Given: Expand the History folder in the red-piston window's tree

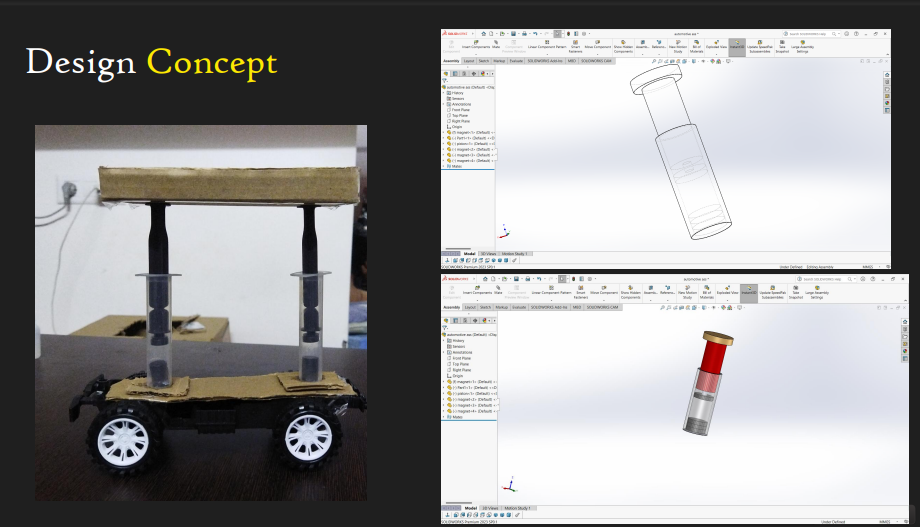Looking at the screenshot, I should [x=444, y=340].
